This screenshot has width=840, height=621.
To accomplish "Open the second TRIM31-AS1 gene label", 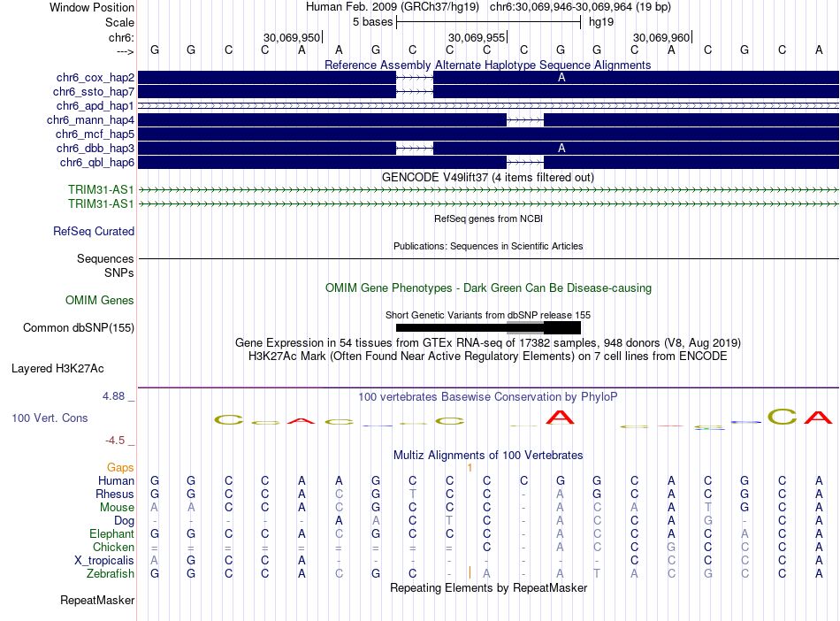I will pos(101,203).
